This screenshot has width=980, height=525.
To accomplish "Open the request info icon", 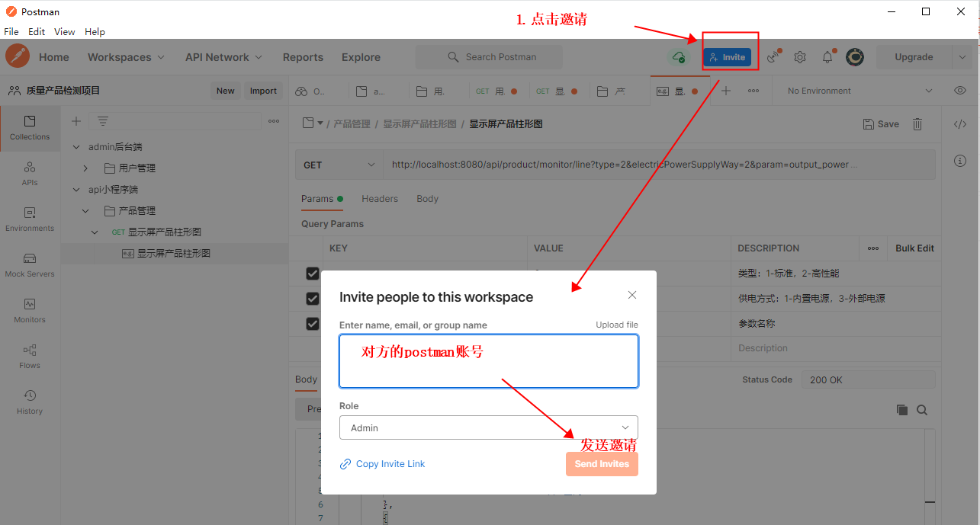I will click(x=960, y=161).
